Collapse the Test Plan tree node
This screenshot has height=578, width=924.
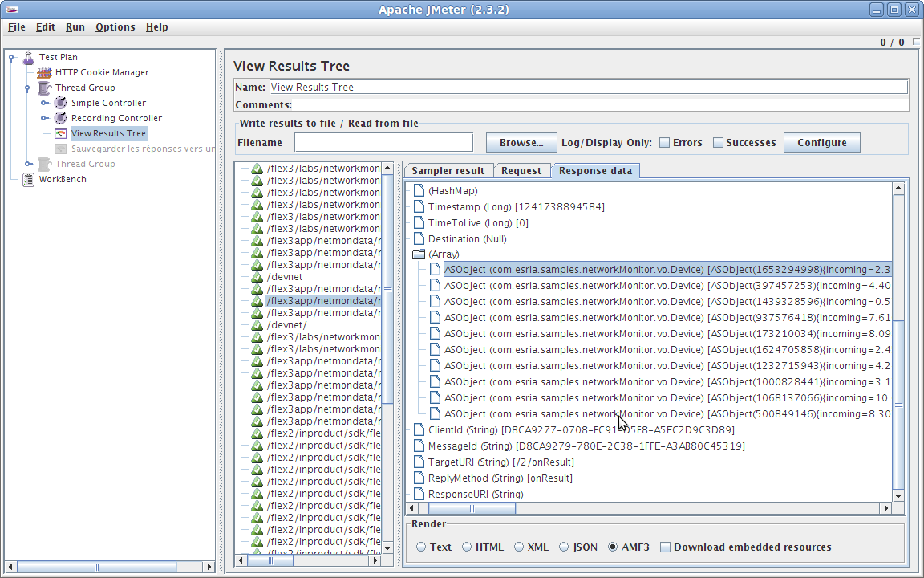coord(10,57)
